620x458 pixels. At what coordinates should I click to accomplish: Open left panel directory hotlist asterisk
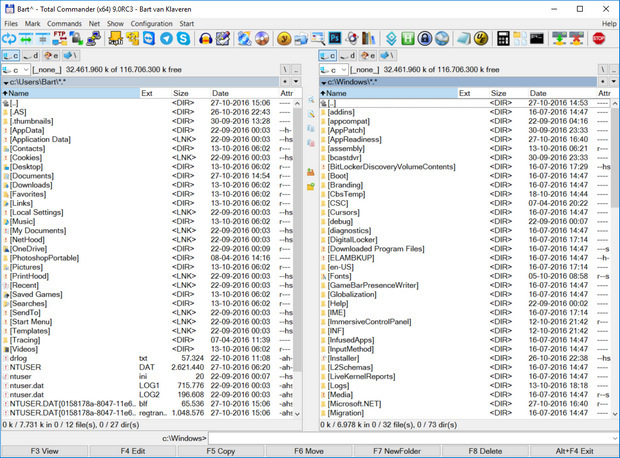[285, 82]
